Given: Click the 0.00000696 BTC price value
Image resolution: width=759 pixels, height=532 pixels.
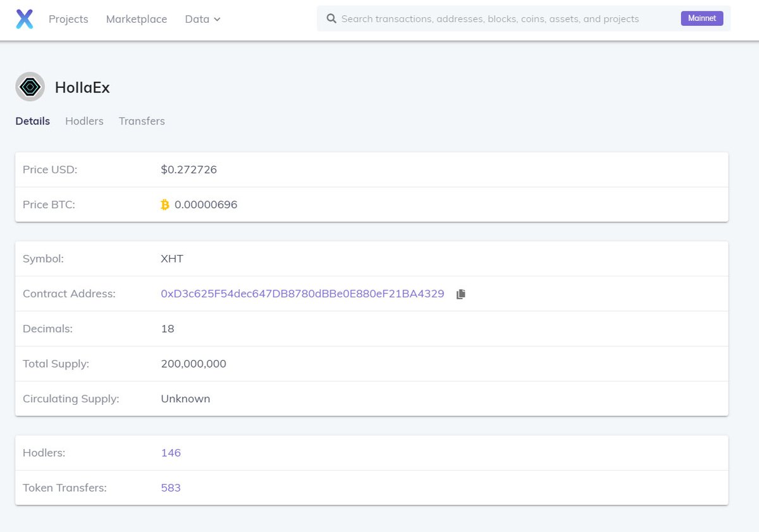Looking at the screenshot, I should point(206,204).
